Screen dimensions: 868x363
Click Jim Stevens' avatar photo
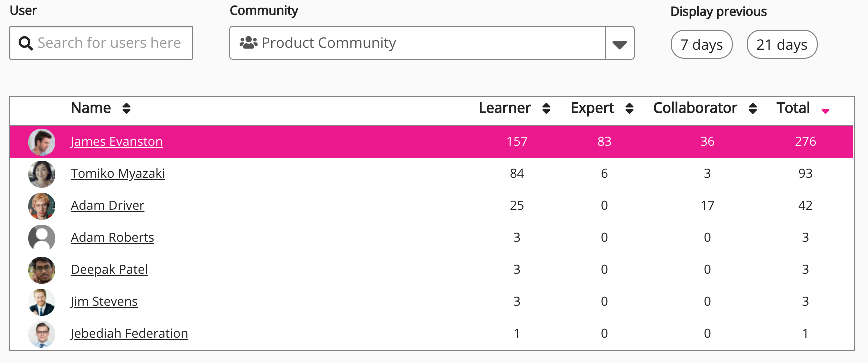[x=42, y=302]
